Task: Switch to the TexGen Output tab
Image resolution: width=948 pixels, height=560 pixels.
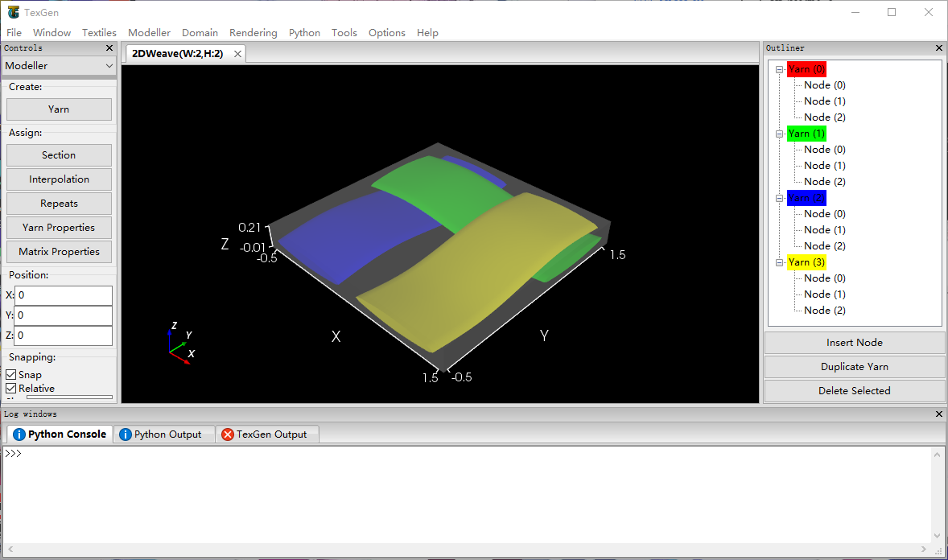Action: click(266, 434)
